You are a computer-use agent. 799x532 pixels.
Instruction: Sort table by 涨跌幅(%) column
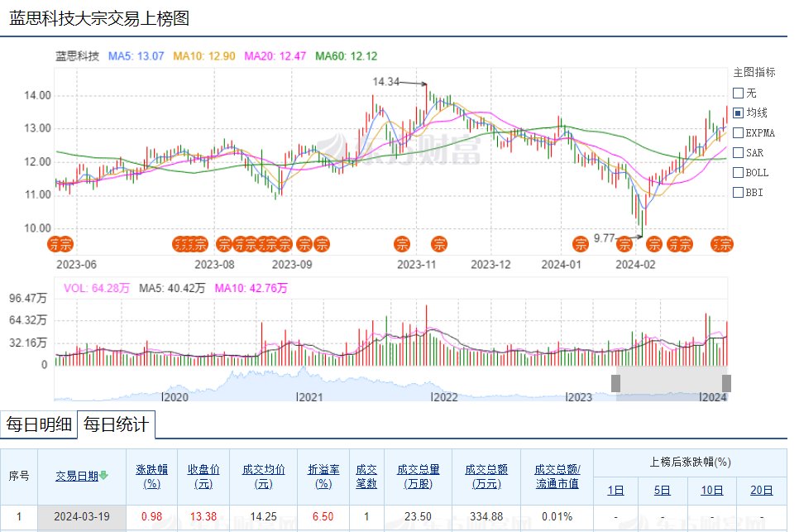(x=152, y=476)
